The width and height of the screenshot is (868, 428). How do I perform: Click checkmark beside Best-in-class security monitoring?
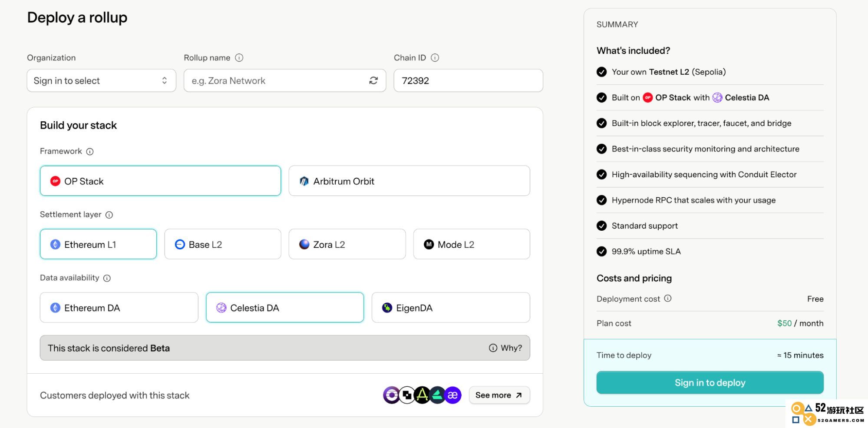point(601,149)
